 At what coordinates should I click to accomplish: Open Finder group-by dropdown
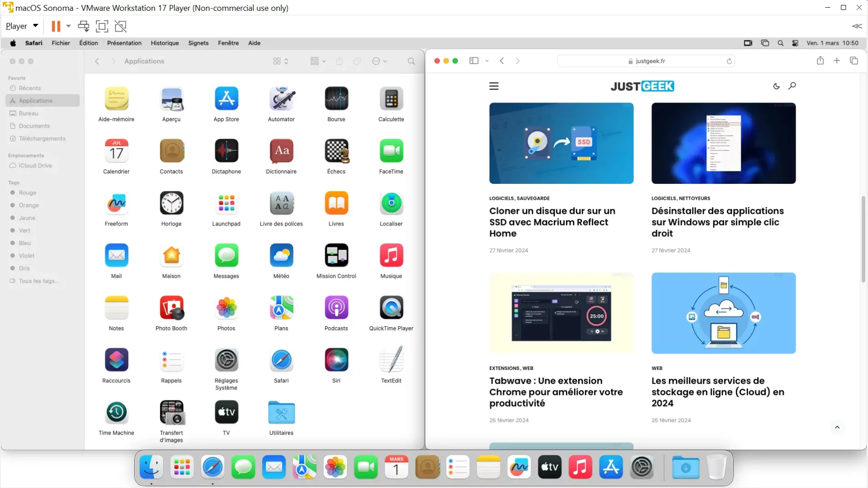(318, 61)
